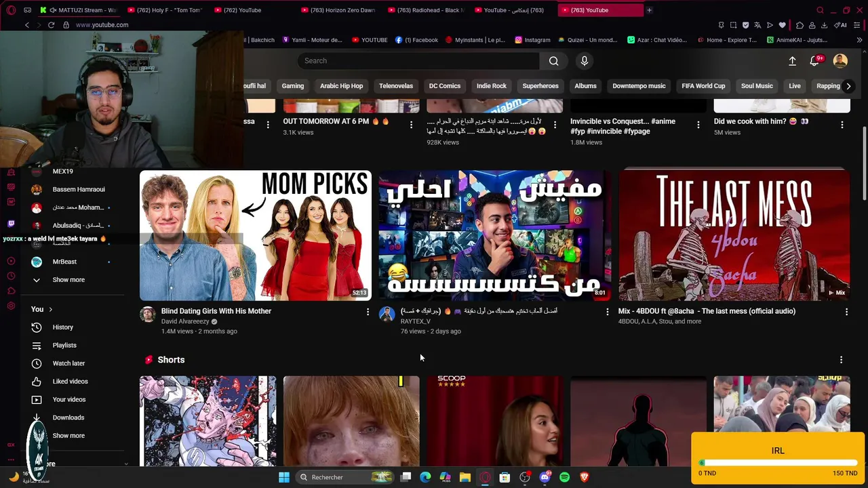Open the Create upload icon in YouTube header
This screenshot has height=488, width=868.
792,61
